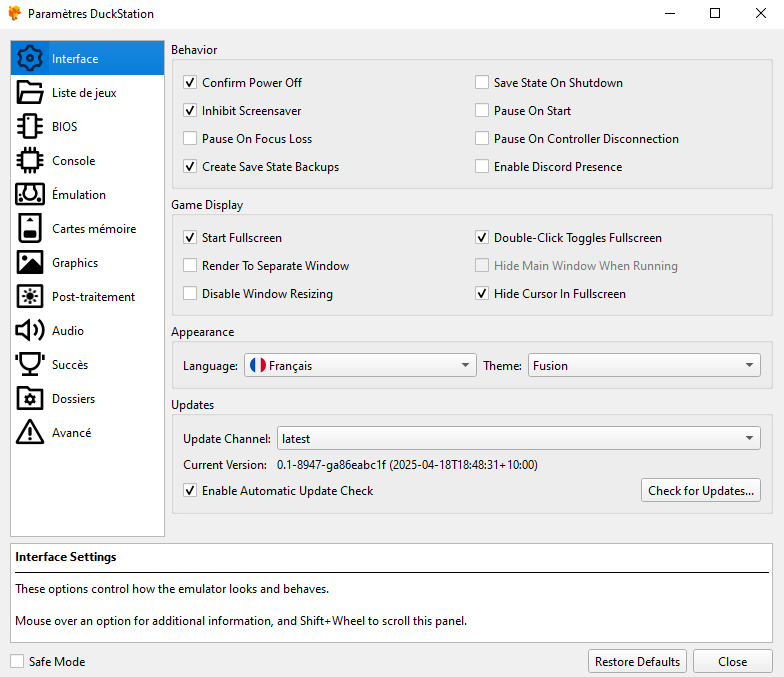Open the Graphics settings page
Viewport: 784px width, 677px height.
pyautogui.click(x=88, y=262)
